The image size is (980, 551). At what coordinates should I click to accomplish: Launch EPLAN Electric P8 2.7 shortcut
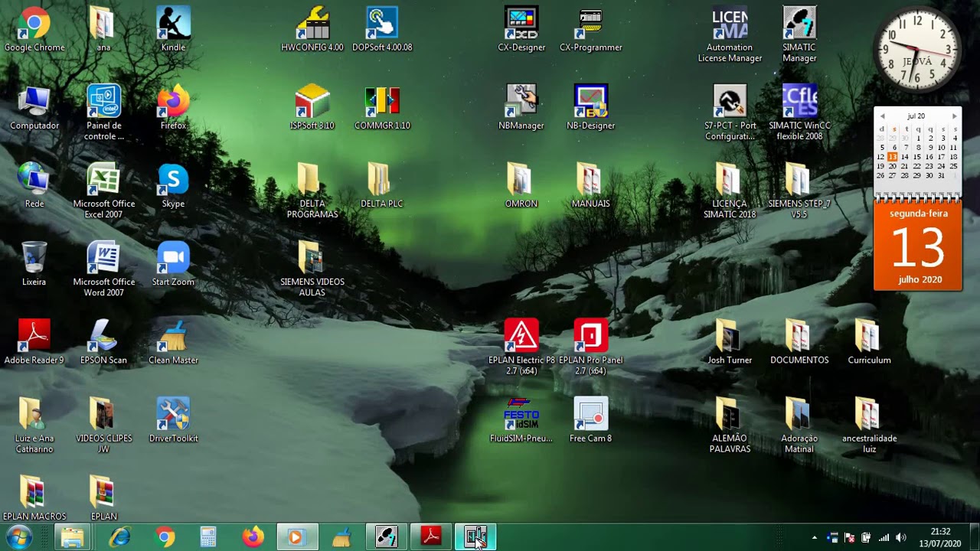(521, 347)
